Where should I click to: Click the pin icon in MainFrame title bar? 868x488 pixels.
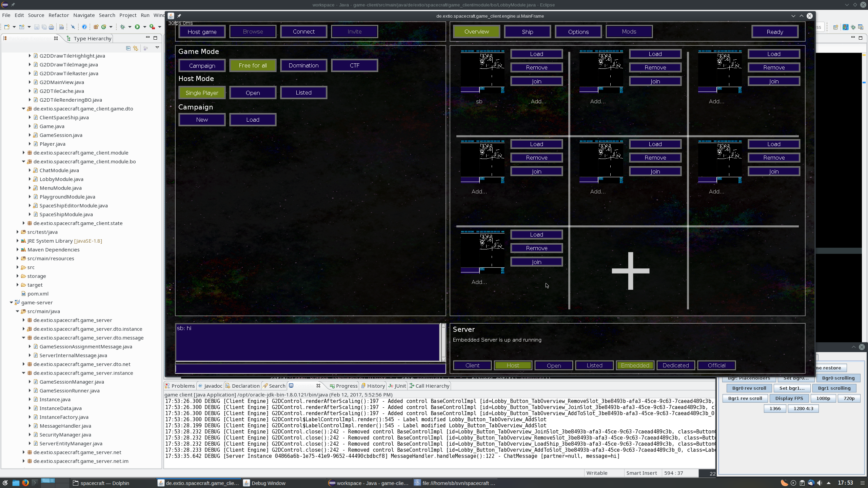pos(179,16)
